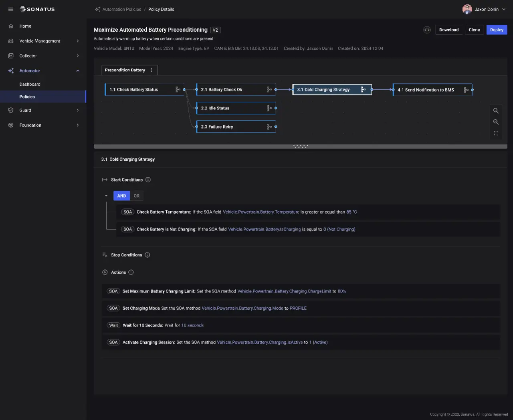
Task: Collapse the Automator sidebar section
Action: tap(77, 71)
